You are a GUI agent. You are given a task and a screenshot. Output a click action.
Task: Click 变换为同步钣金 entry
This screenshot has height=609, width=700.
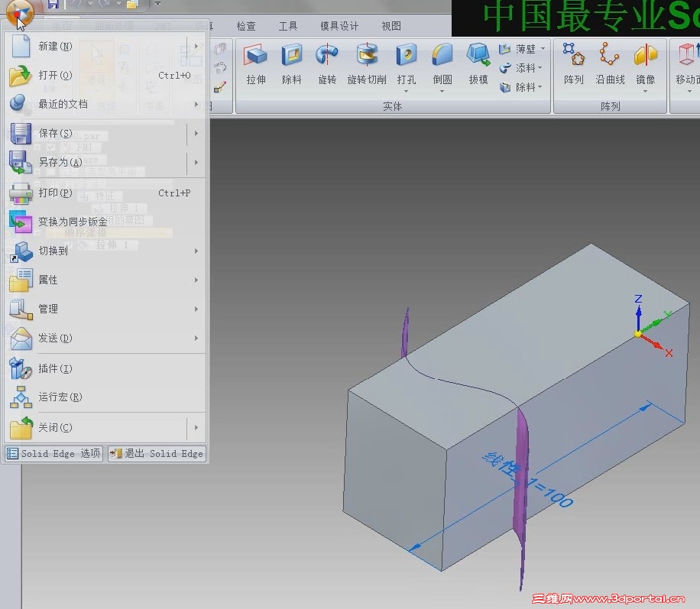coord(106,222)
